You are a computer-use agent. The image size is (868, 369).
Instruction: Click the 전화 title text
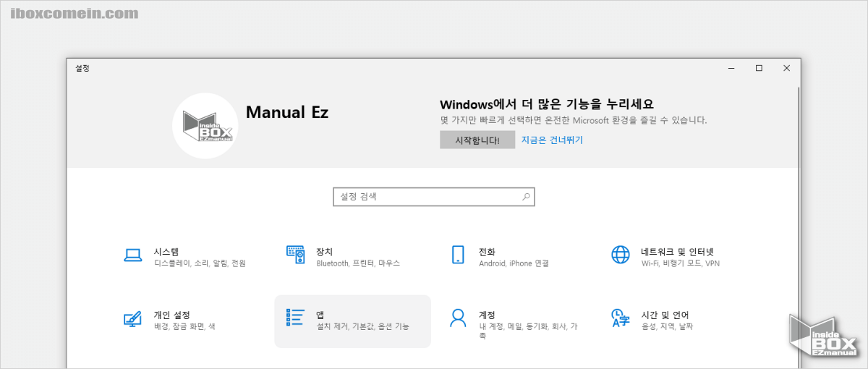click(x=487, y=252)
